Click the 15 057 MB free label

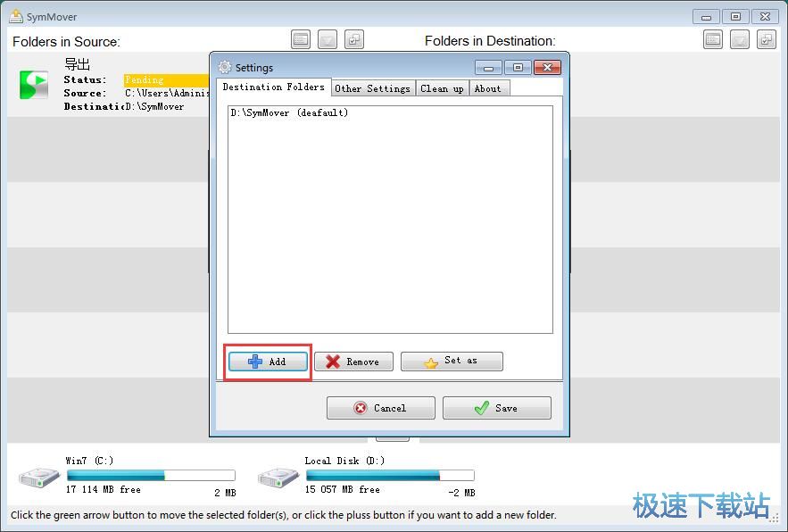342,489
